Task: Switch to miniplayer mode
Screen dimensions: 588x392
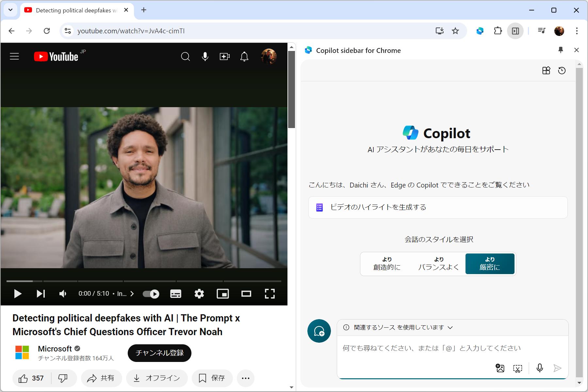Action: 223,294
